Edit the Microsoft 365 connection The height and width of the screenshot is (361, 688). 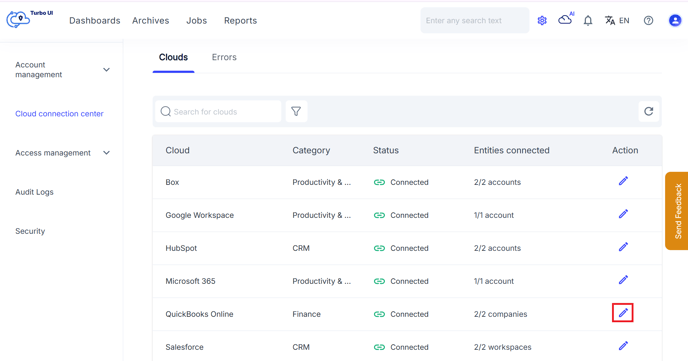(x=623, y=280)
